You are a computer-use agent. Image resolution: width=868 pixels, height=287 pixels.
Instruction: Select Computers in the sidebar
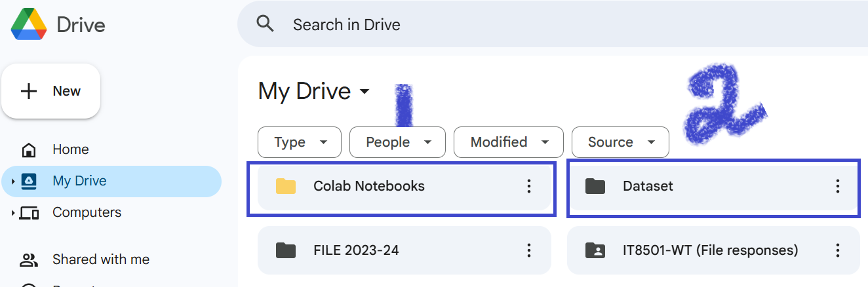click(x=87, y=212)
